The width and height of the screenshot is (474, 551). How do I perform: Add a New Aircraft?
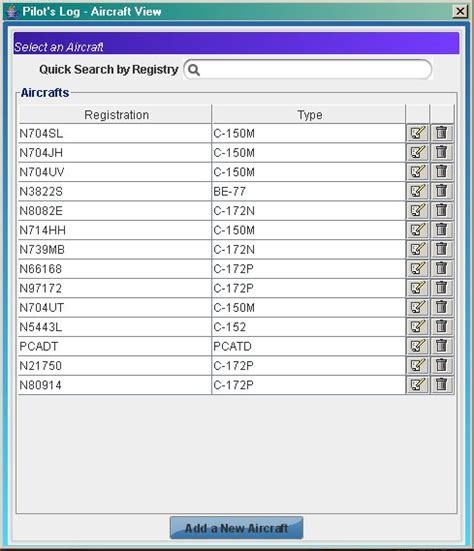click(236, 527)
